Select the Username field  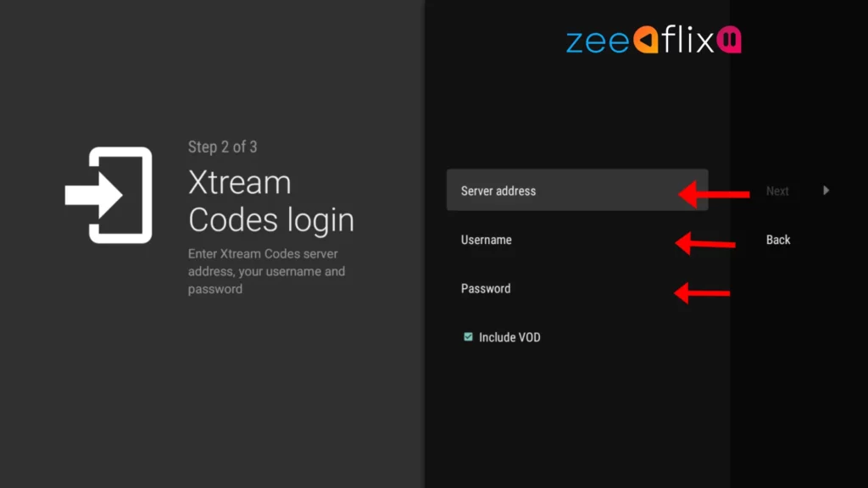(577, 240)
